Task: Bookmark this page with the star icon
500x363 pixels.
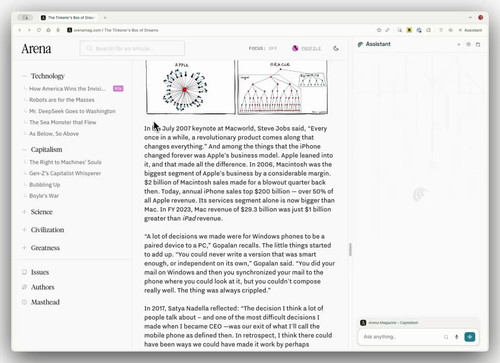Action: click(x=379, y=30)
